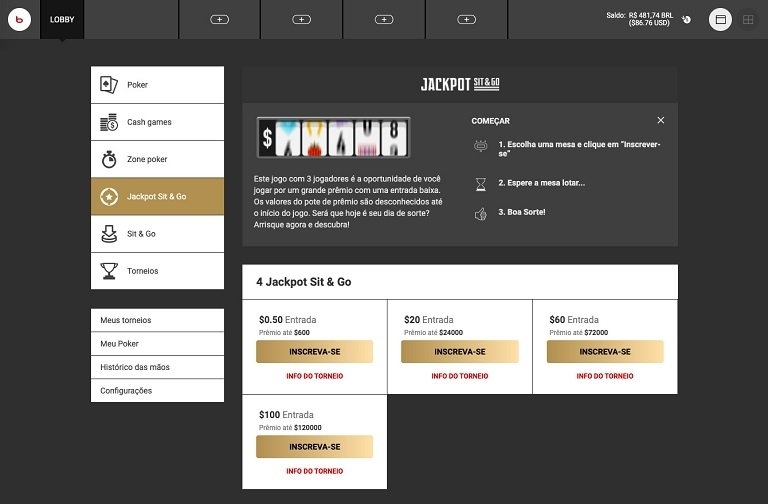Click the Bodog logo icon

(x=19, y=19)
